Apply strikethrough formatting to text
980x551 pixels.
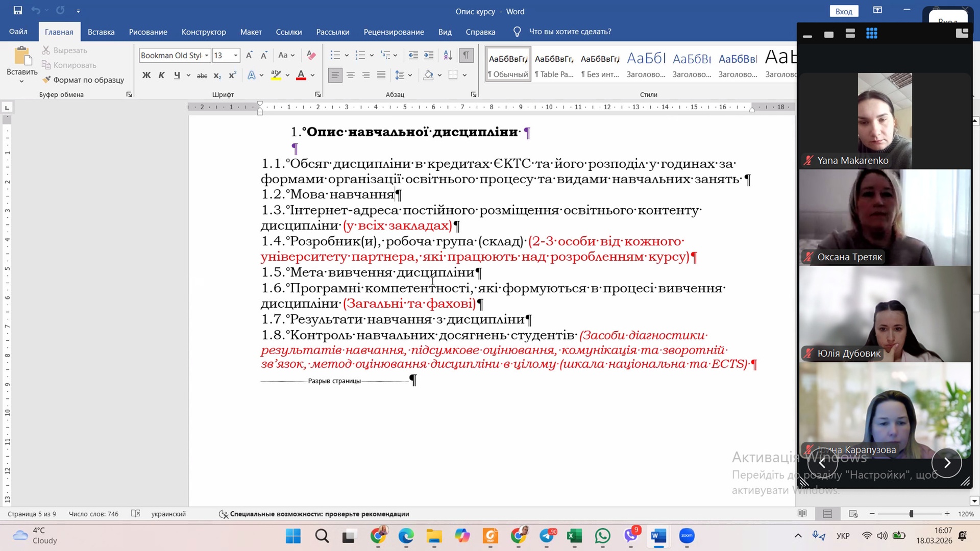[202, 76]
